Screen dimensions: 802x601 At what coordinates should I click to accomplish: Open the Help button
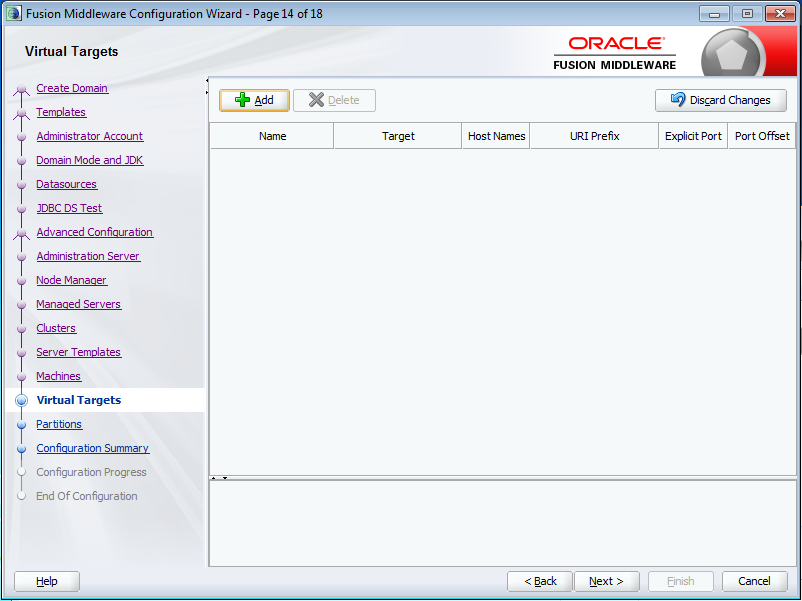coord(47,581)
